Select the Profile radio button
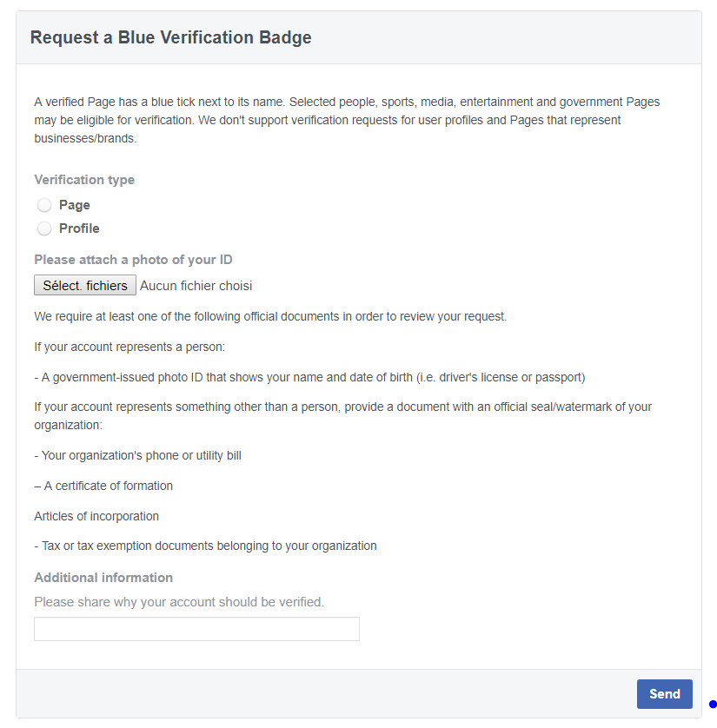 tap(44, 228)
